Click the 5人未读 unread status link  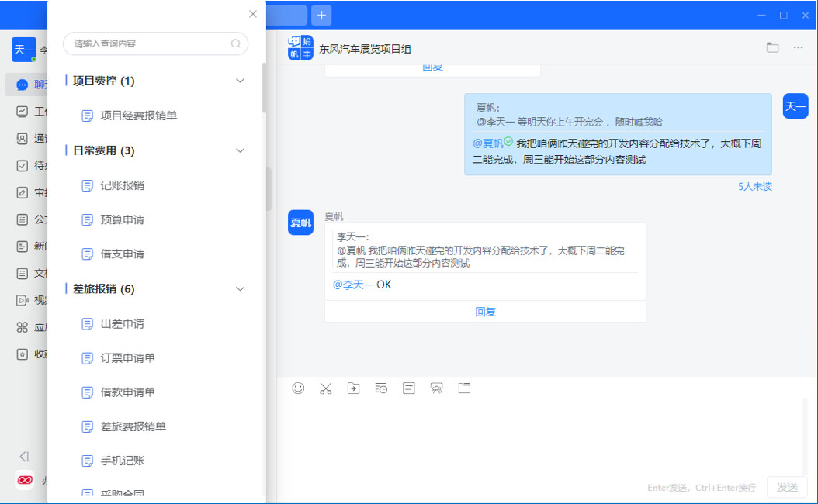[754, 187]
